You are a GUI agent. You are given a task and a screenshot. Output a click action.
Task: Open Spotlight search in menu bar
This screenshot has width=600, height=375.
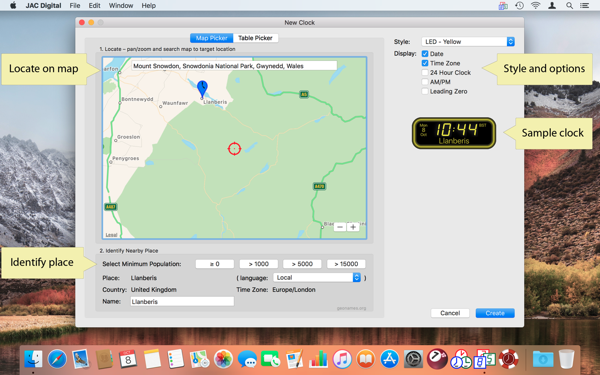[569, 5]
